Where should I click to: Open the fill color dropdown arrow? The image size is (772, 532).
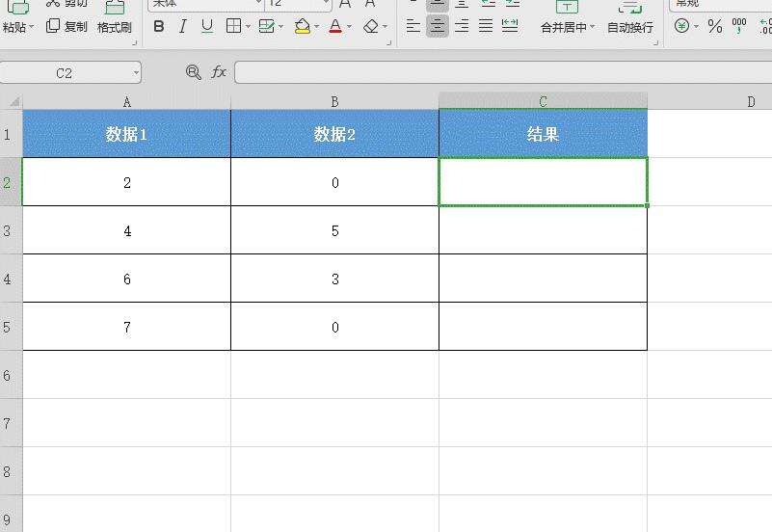click(316, 27)
